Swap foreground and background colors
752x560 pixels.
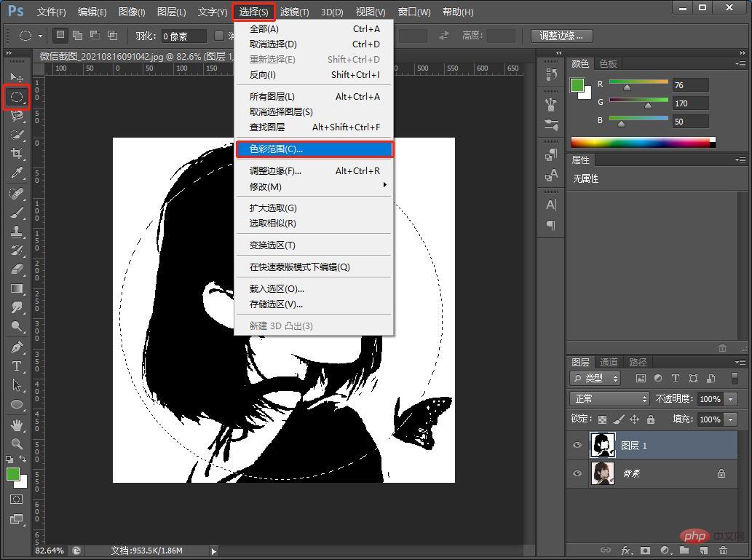(22, 460)
